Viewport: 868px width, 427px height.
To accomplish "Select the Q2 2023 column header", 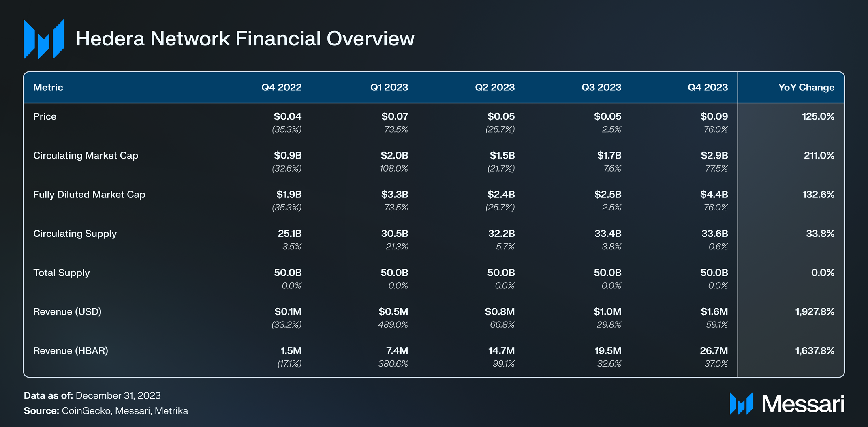I will coord(495,88).
